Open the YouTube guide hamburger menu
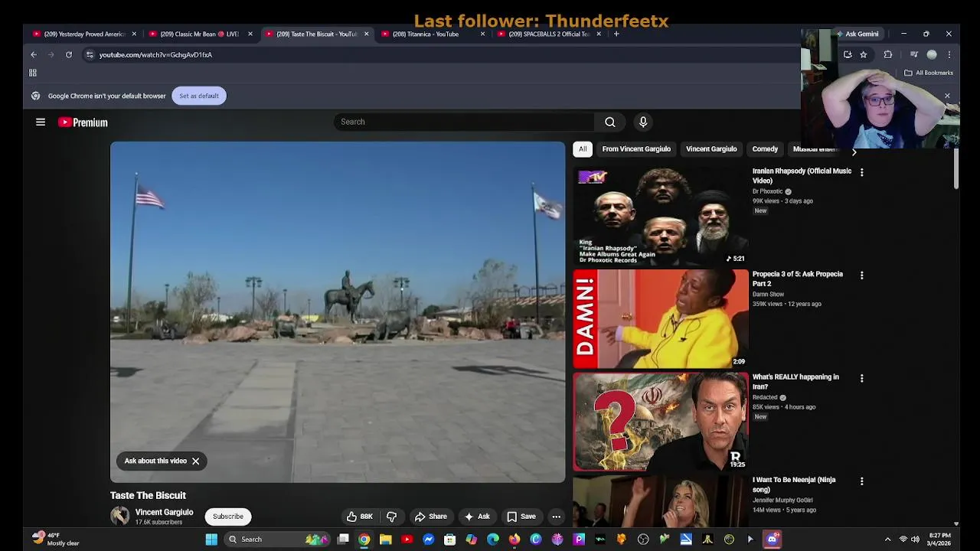980x551 pixels. [41, 122]
